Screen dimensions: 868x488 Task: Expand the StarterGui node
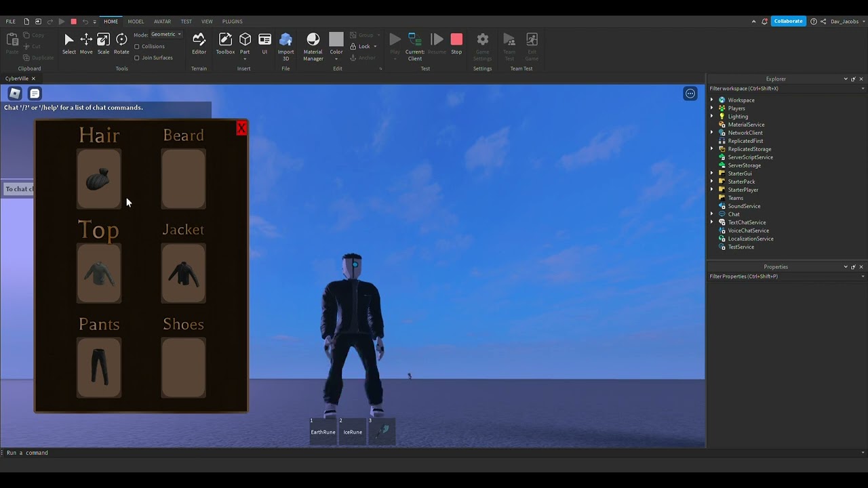pos(712,174)
